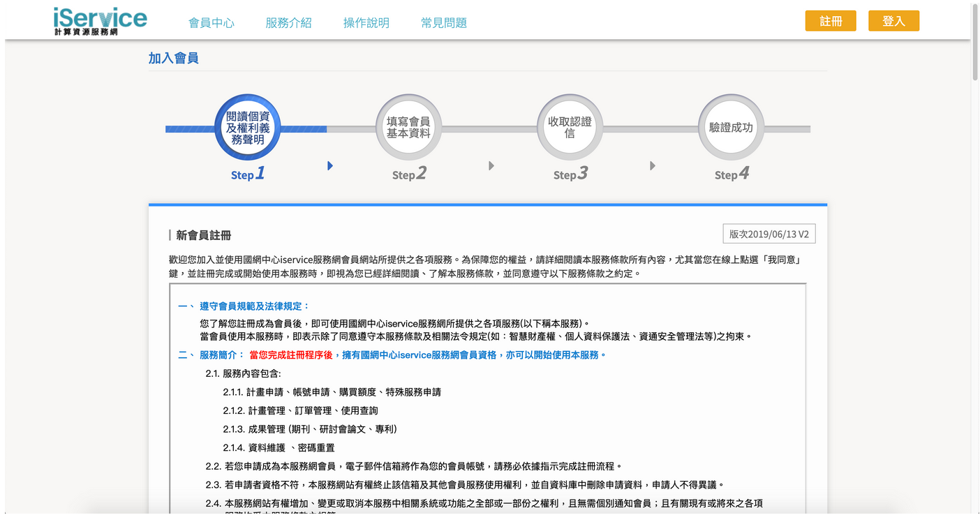Click the arrow icon between Step 1 and Step 2
The image size is (980, 515).
tap(329, 165)
